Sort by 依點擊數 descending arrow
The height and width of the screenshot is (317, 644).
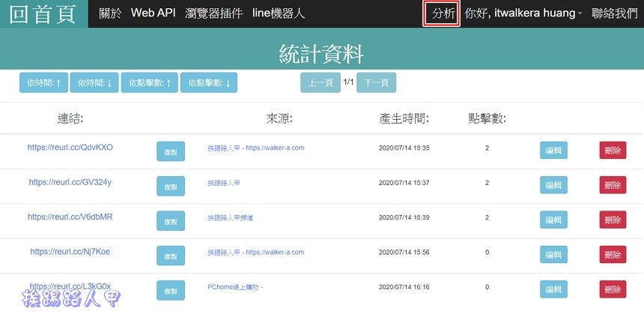[209, 83]
